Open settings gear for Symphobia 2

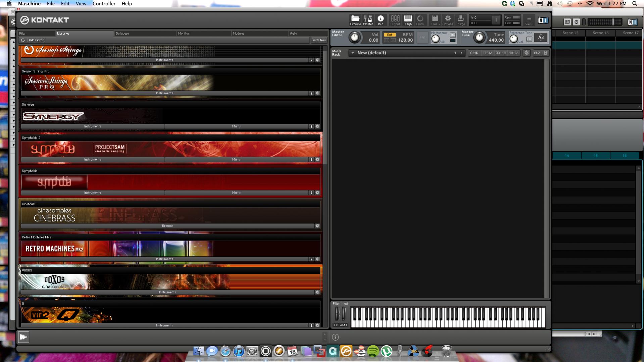[317, 160]
